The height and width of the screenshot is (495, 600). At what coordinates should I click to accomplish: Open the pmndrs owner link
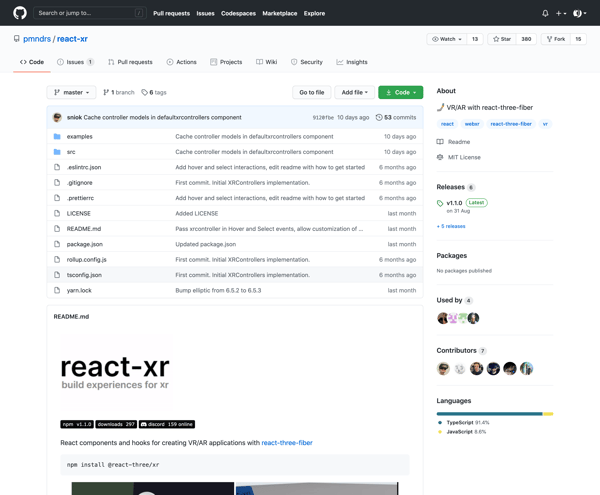click(37, 39)
